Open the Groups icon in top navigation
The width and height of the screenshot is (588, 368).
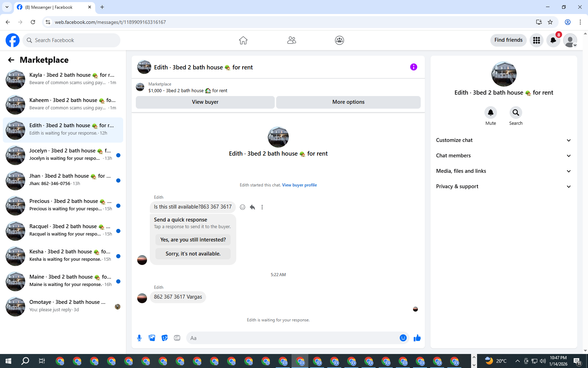[339, 40]
